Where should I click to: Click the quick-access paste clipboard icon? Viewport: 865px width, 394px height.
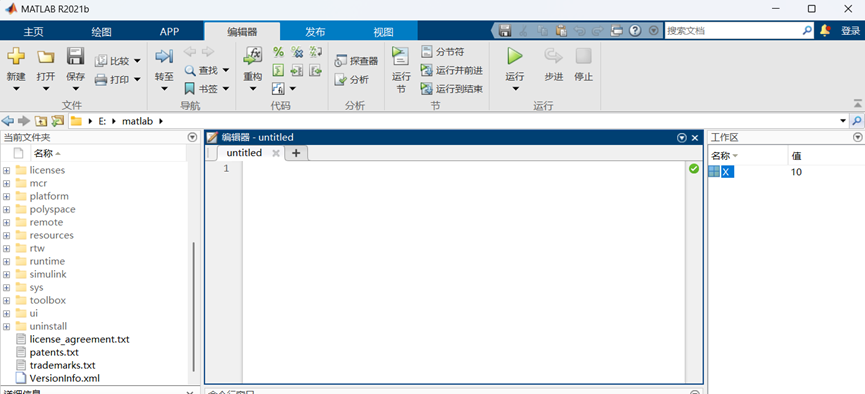(x=561, y=31)
